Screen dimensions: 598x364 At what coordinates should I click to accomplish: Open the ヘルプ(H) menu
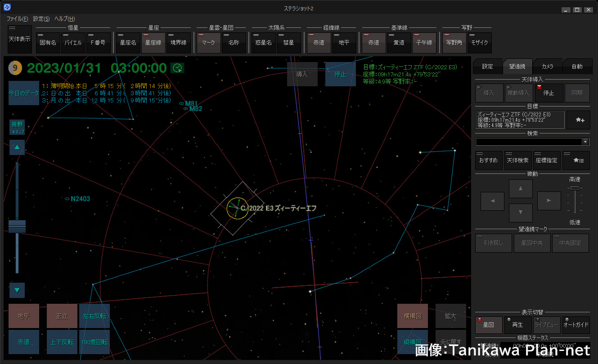[x=64, y=19]
